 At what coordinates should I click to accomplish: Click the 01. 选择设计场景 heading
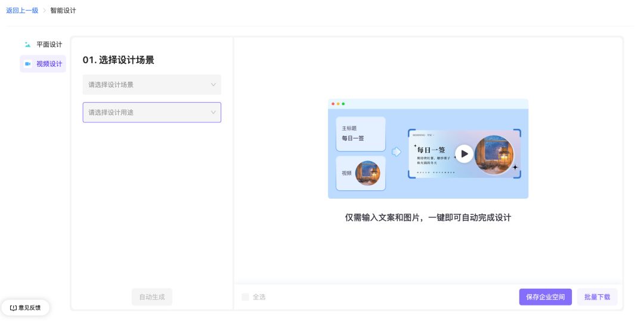coord(118,60)
